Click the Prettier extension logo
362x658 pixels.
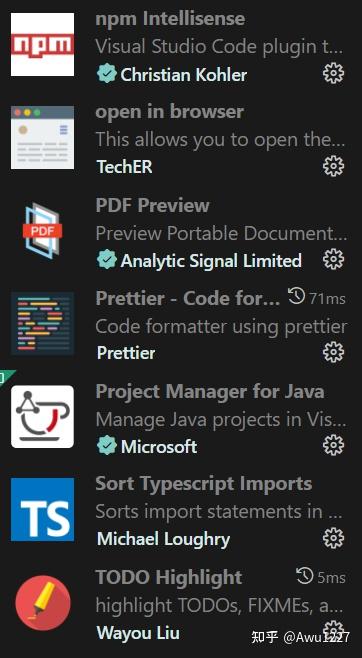point(42,324)
